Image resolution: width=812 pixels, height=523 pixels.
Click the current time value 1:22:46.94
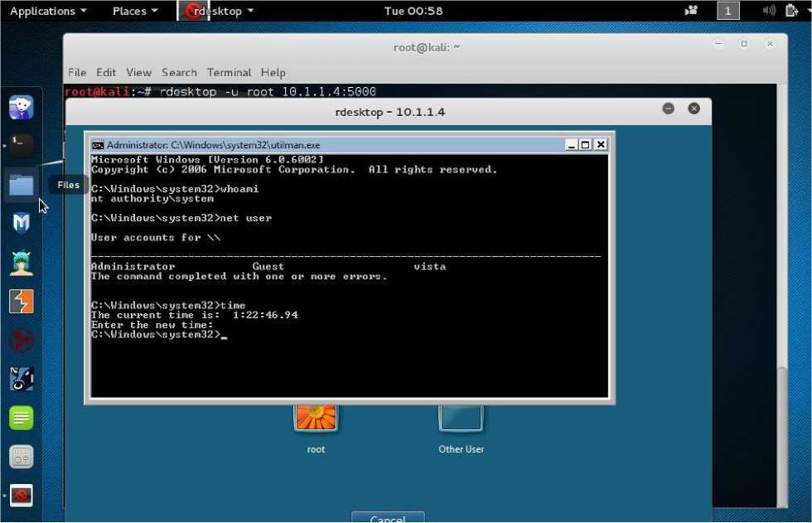click(x=265, y=315)
